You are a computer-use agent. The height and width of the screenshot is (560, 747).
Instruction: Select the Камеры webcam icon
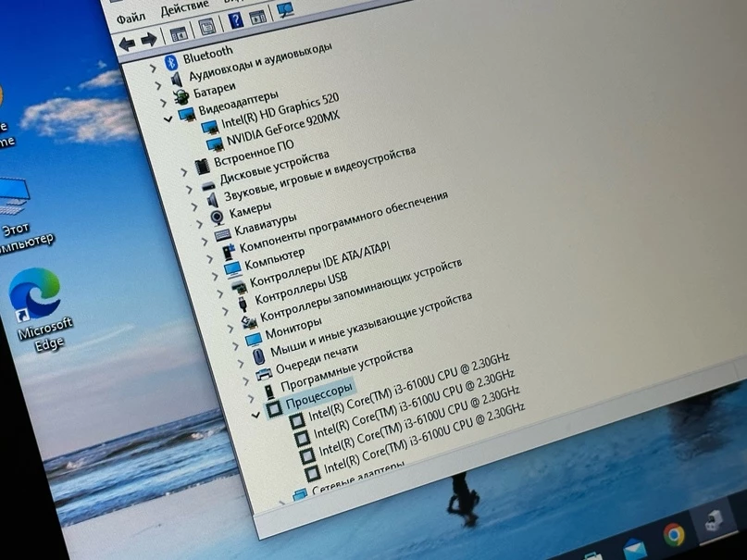point(218,218)
